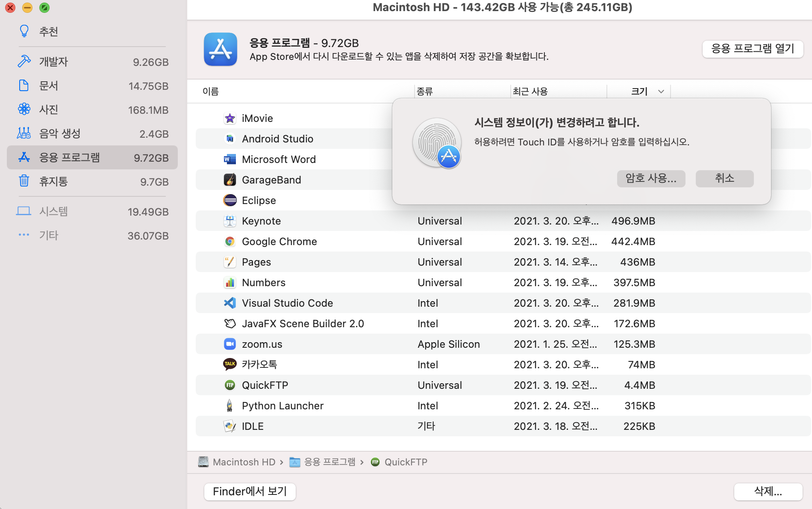The width and height of the screenshot is (812, 509).
Task: Click Apple Silicon type cell
Action: tap(449, 344)
